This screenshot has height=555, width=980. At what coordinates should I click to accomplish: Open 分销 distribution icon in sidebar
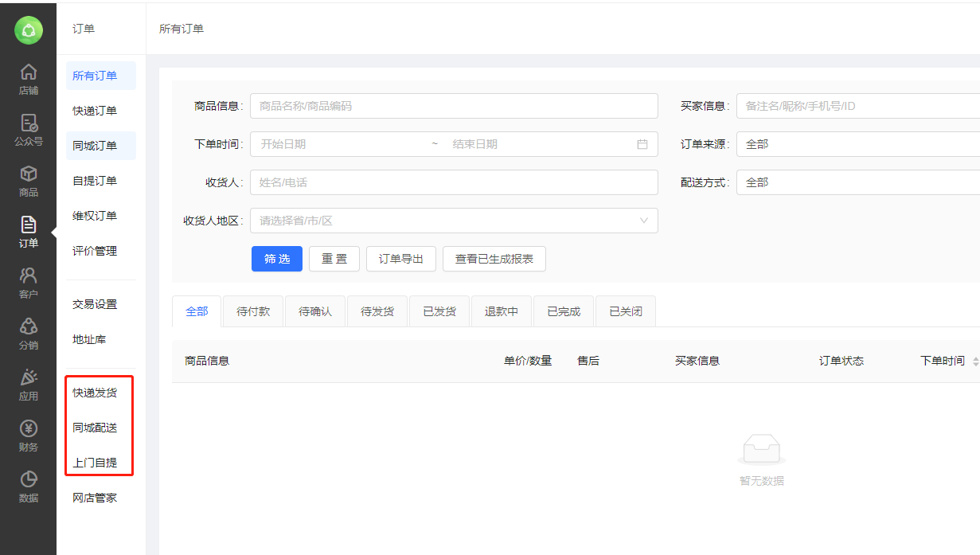28,334
